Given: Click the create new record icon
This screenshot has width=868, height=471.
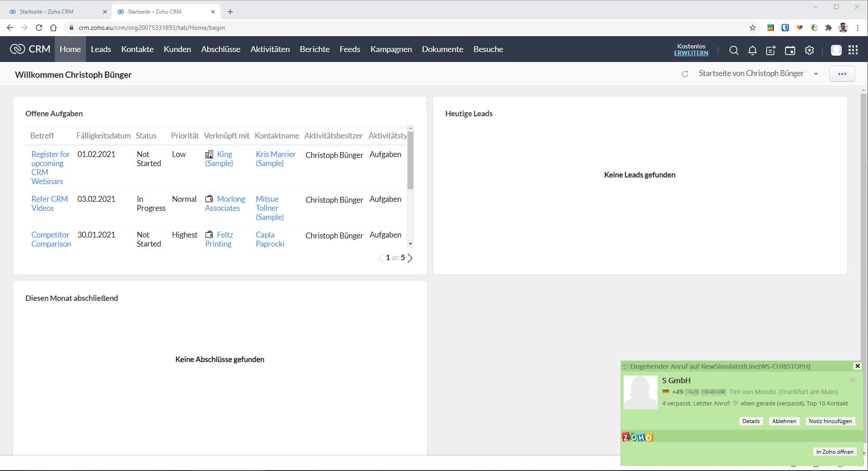Looking at the screenshot, I should 771,50.
